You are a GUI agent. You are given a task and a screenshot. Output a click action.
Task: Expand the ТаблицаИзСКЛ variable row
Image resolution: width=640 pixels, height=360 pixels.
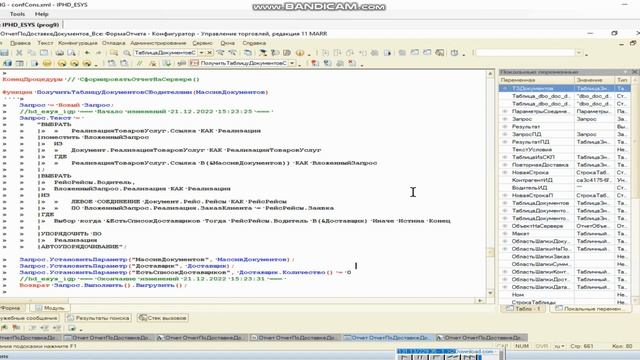point(505,157)
